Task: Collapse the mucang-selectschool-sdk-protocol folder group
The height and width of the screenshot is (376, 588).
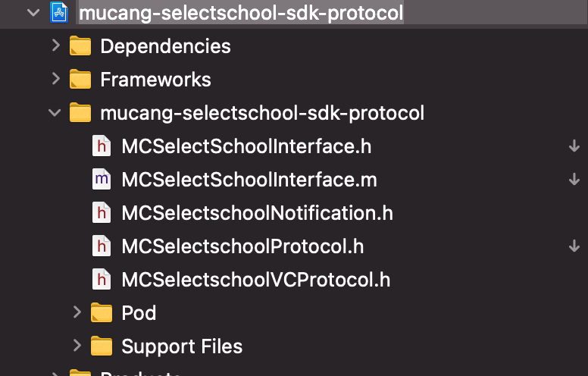Action: click(55, 113)
